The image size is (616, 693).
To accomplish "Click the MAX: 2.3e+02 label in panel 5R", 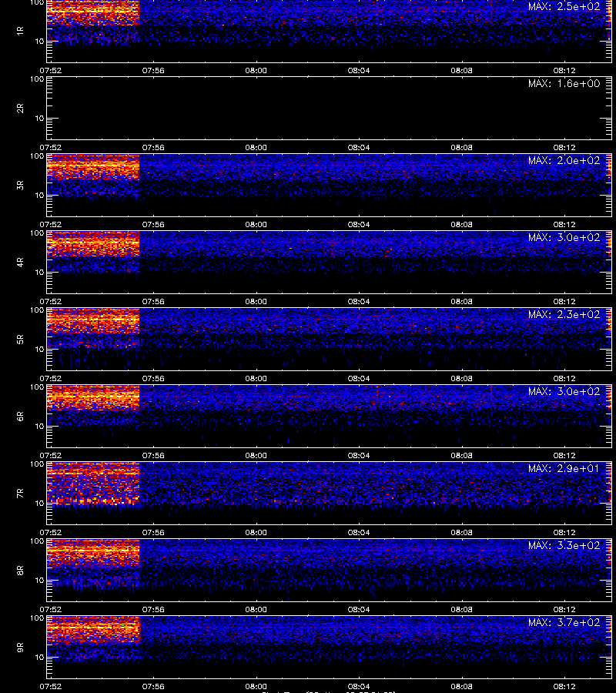I will pos(564,314).
